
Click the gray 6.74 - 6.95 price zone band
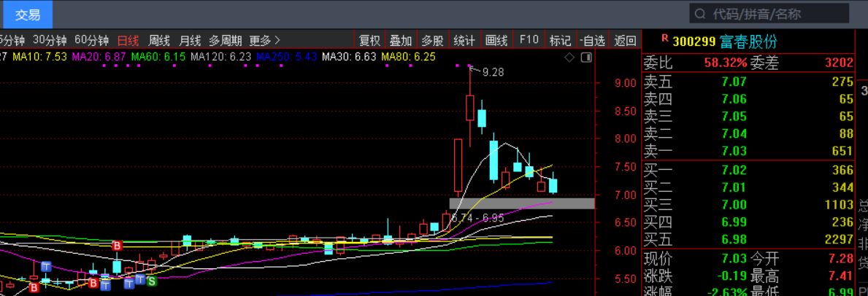point(522,203)
